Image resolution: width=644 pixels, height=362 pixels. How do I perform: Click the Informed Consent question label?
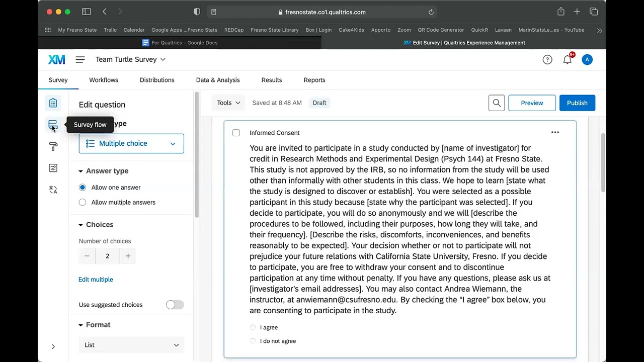275,133
